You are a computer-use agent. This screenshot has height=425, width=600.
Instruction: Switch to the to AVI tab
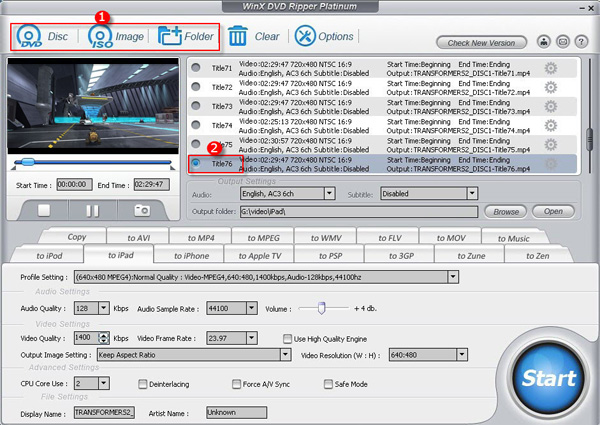click(139, 238)
